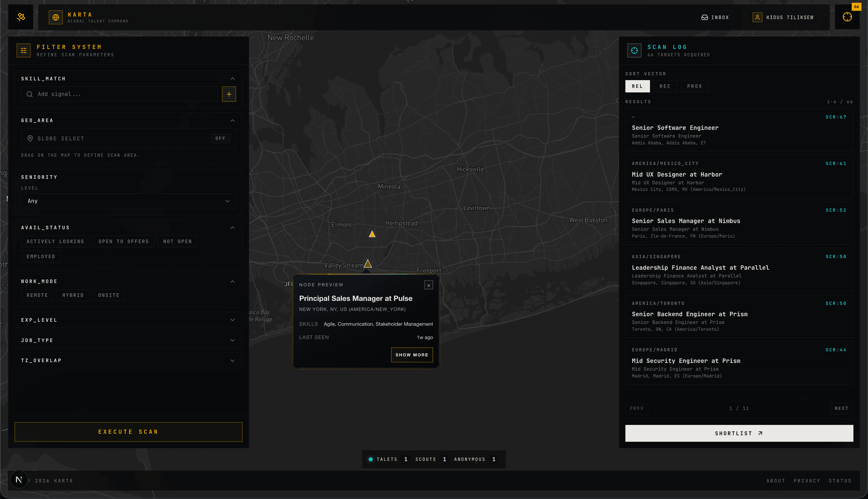This screenshot has width=868, height=499.
Task: Click the globe pin icon in Globe Select
Action: [30, 138]
